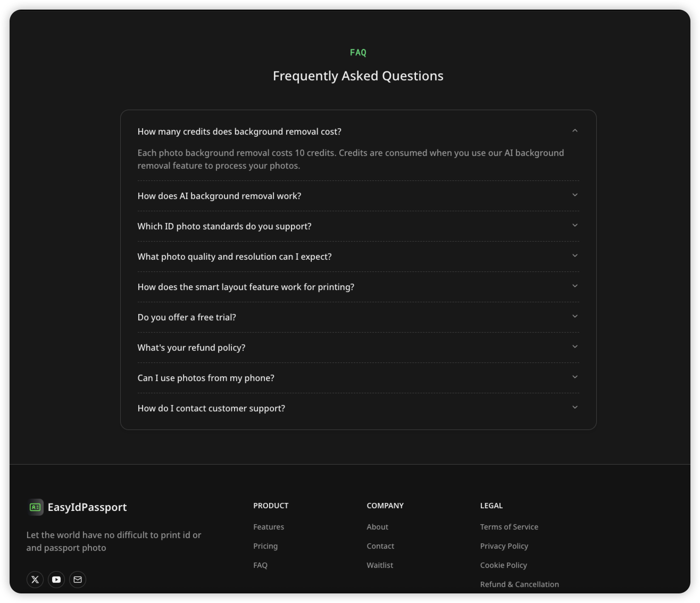Click the Contact link
The image size is (700, 603).
380,546
